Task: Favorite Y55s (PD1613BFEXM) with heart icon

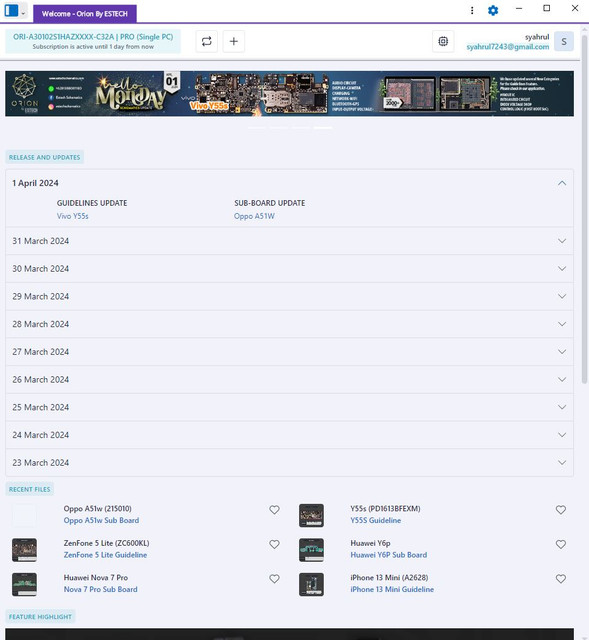Action: click(x=561, y=510)
